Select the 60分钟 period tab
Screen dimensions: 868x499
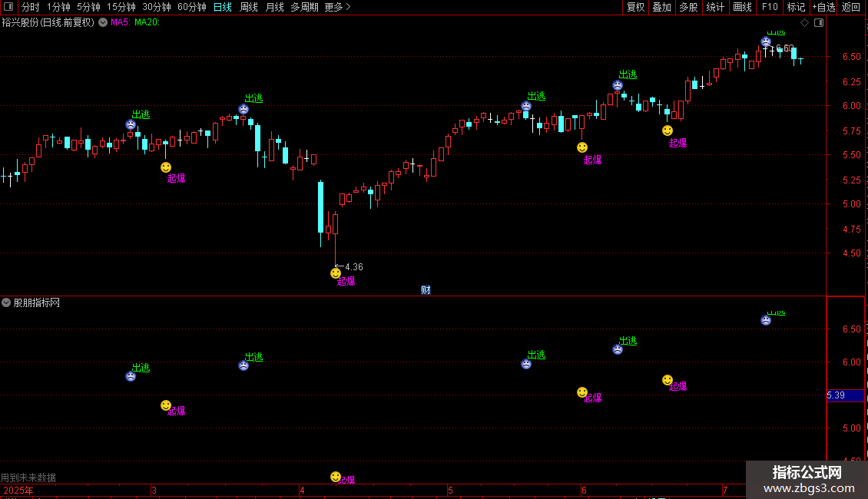coord(192,7)
